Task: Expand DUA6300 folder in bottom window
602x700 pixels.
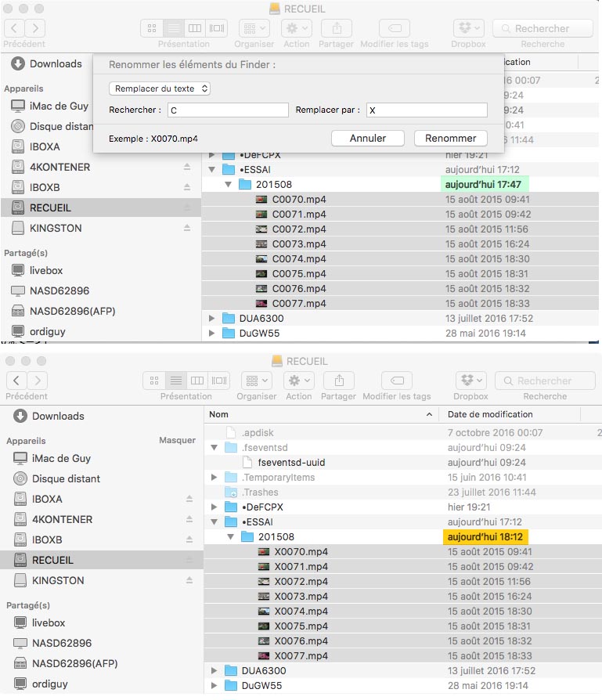Action: tap(214, 670)
